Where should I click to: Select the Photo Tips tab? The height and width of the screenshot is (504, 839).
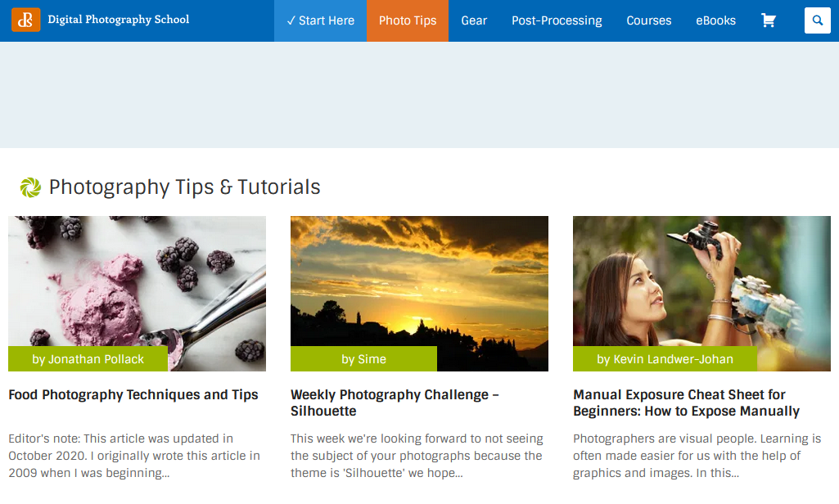[408, 20]
